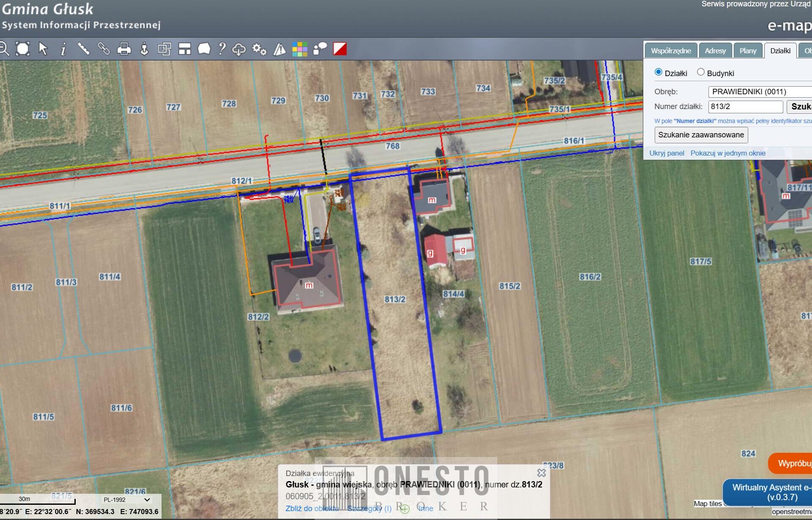Select the Działki radio button

(658, 72)
